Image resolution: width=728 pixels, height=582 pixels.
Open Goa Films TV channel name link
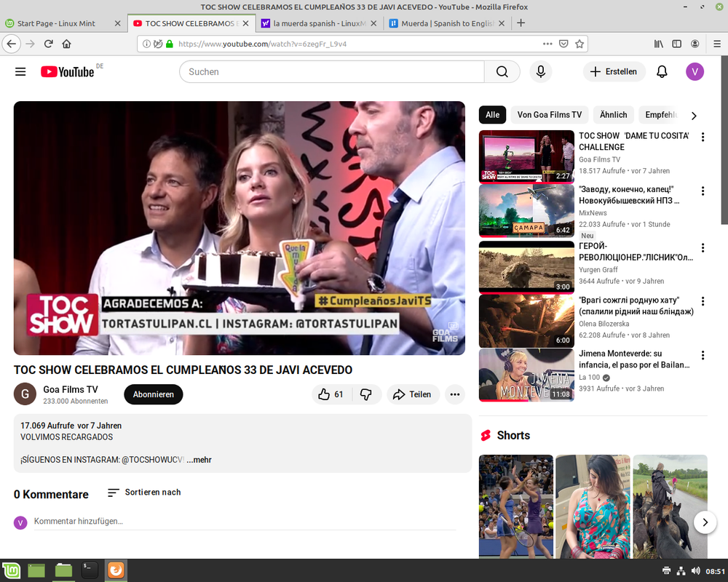pyautogui.click(x=71, y=389)
